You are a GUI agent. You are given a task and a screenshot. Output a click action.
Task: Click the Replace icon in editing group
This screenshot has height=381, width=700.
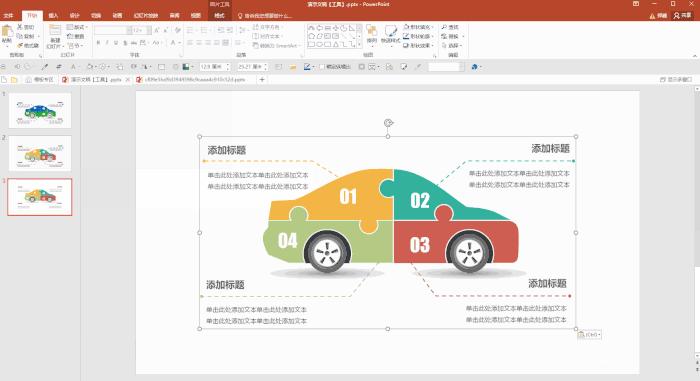(444, 36)
